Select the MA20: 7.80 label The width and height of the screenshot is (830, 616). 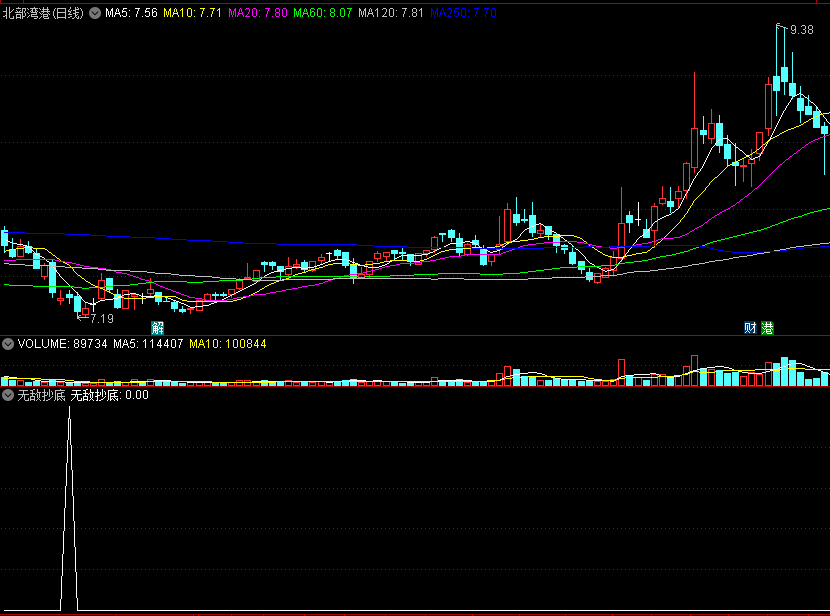tap(258, 13)
